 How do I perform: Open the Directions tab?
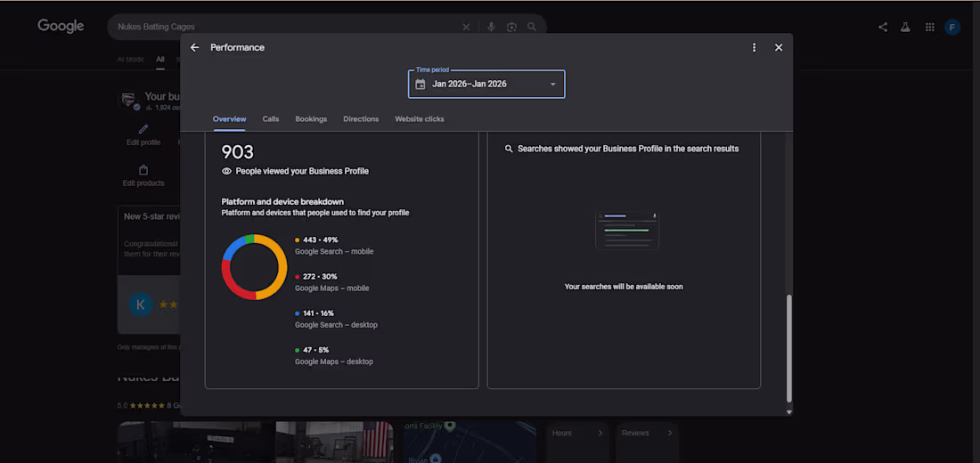tap(361, 118)
